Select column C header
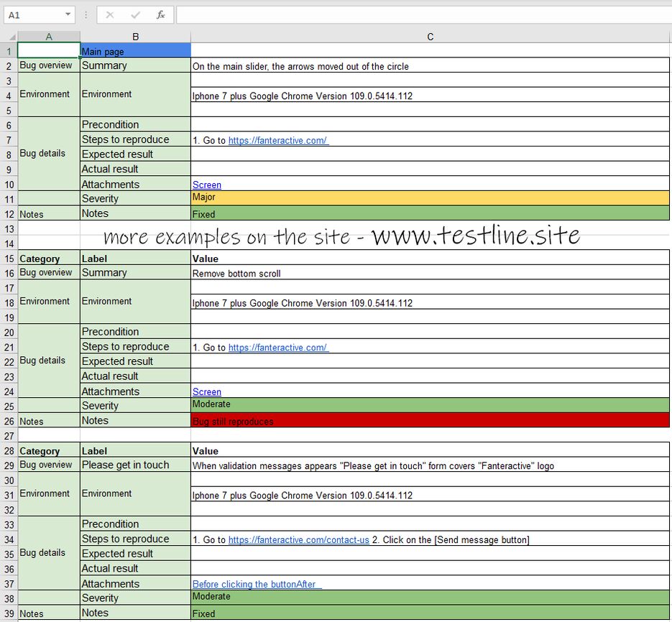 (430, 37)
